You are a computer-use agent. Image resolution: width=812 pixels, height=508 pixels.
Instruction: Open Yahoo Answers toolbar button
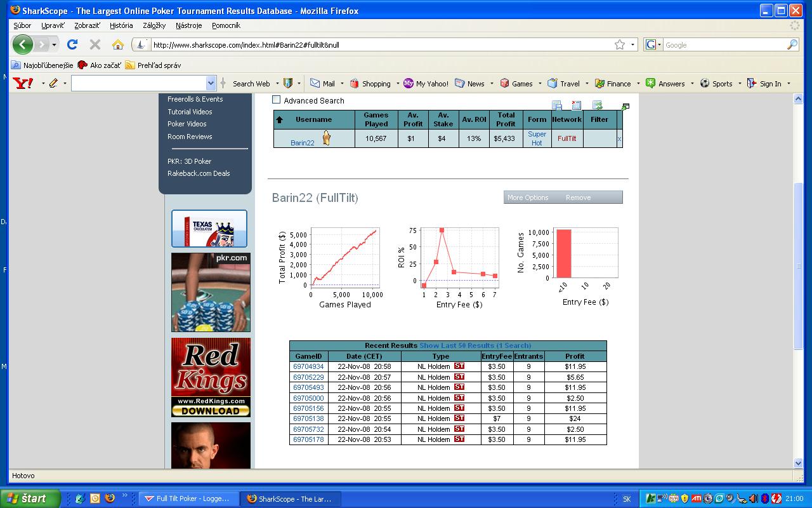click(x=665, y=83)
